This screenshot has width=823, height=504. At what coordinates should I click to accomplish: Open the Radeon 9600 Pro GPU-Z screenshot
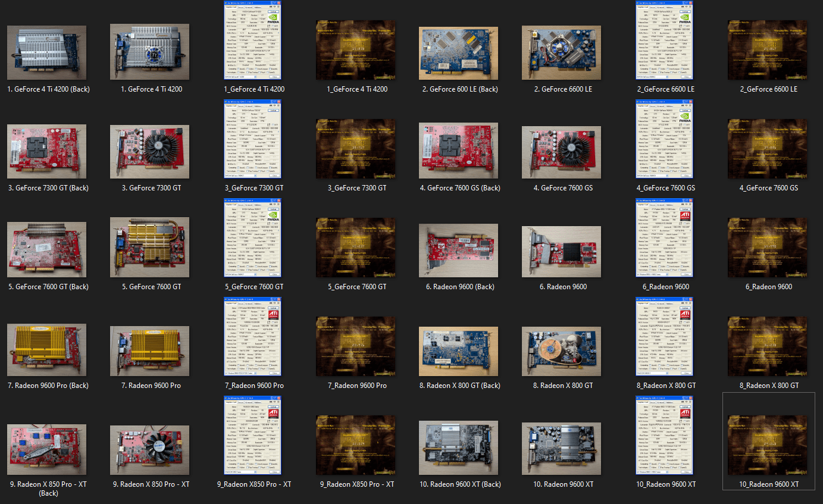coord(252,337)
